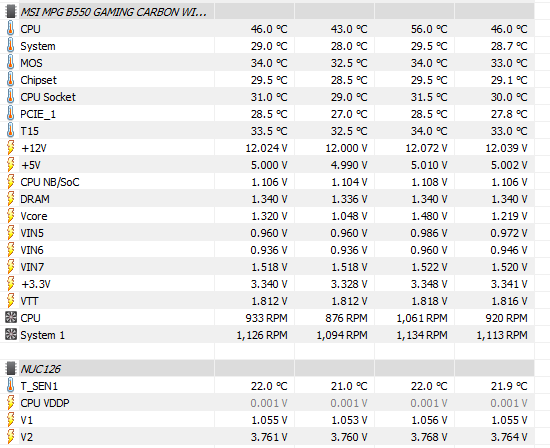Select the PCIE_1 sensor label
550x448 pixels.
[38, 114]
